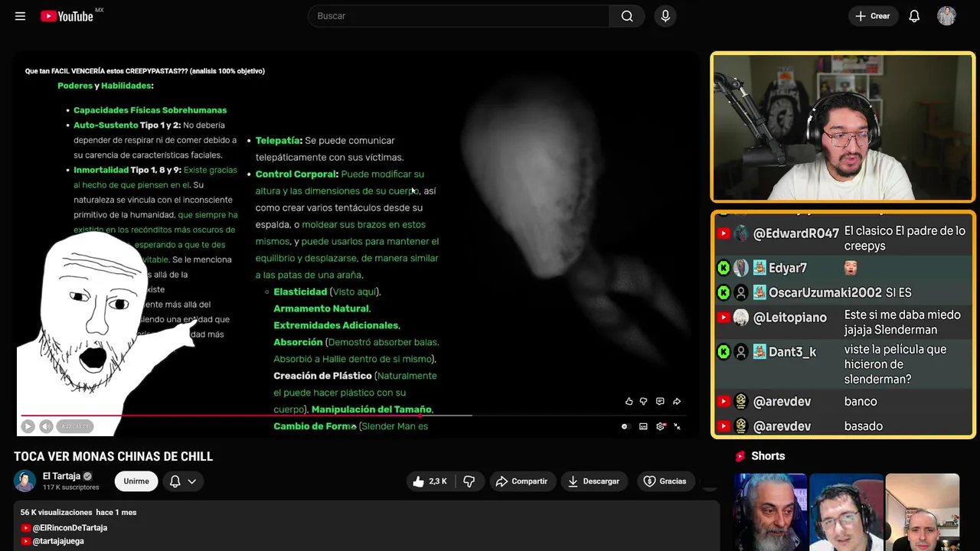
Task: Mute with the embedded player's volume icon
Action: pos(46,426)
